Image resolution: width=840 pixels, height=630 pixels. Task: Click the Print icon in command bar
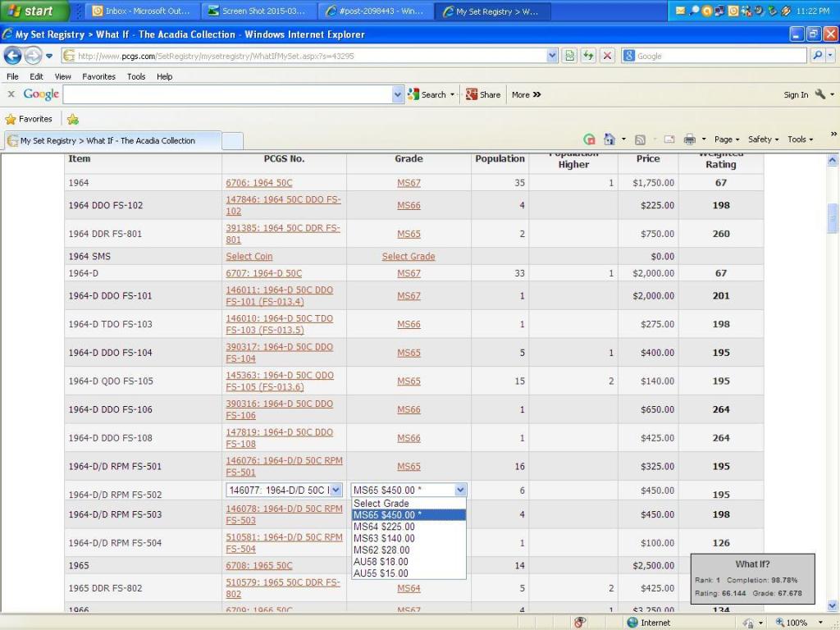point(689,139)
